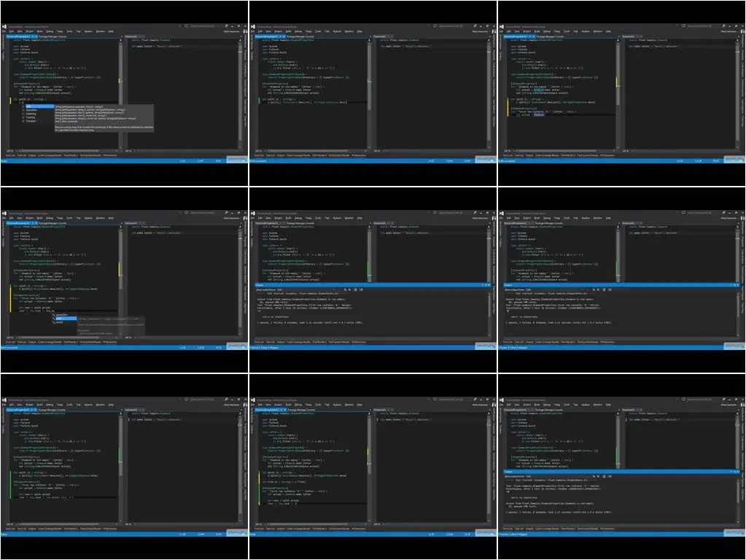The height and width of the screenshot is (560, 746).
Task: Open the Window menu in sixth frame
Action: (x=598, y=218)
